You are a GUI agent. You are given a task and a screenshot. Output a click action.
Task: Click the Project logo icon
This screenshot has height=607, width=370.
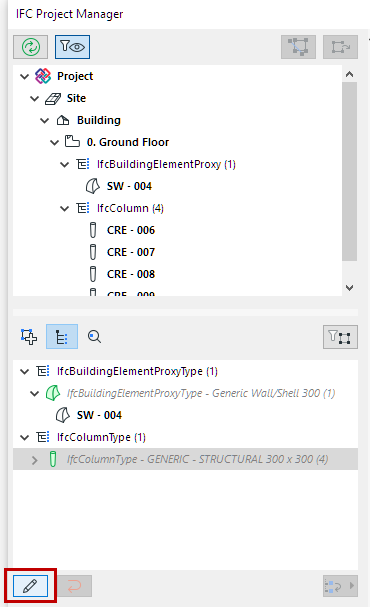click(43, 76)
